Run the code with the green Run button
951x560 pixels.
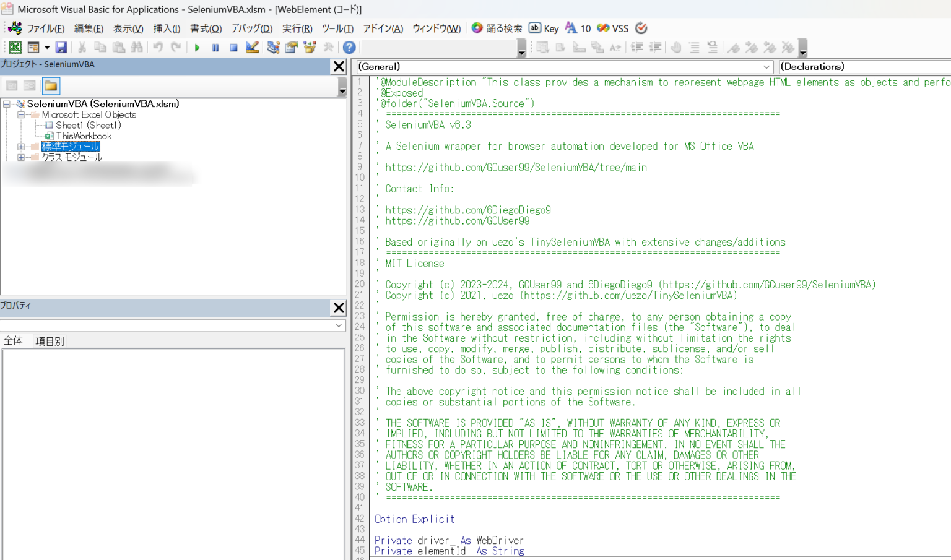197,47
